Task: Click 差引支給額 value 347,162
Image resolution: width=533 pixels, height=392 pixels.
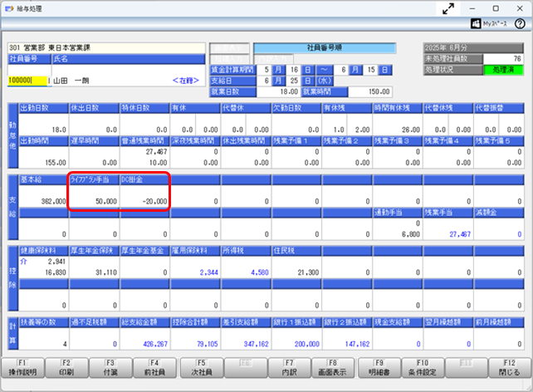Action: pyautogui.click(x=256, y=344)
